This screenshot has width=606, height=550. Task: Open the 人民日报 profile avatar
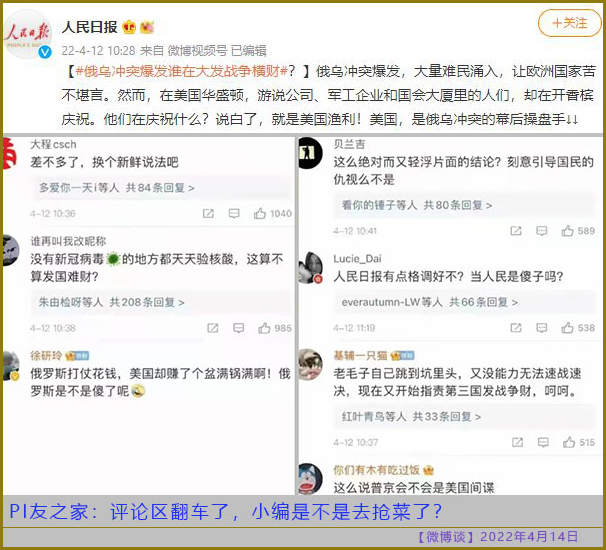pos(27,34)
